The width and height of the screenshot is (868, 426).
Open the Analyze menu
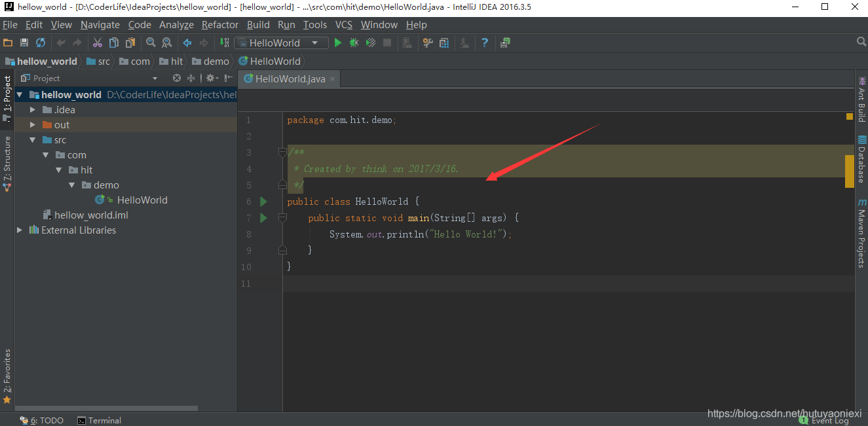pos(176,25)
